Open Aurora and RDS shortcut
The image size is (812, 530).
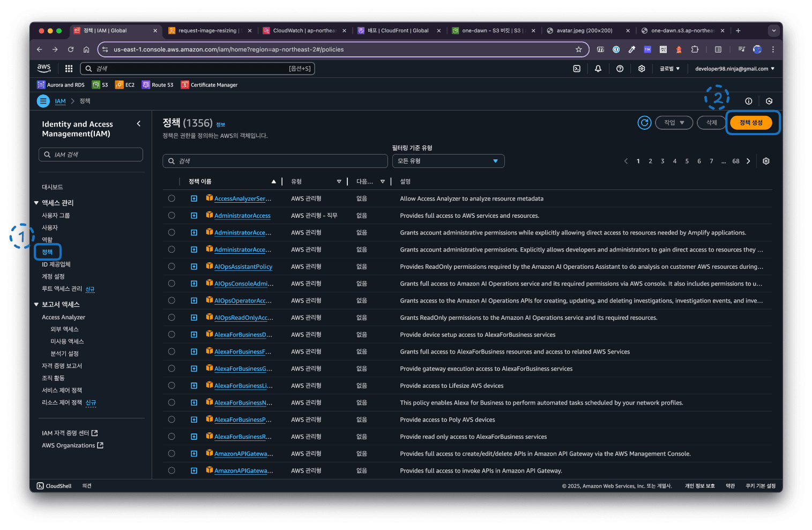[61, 85]
